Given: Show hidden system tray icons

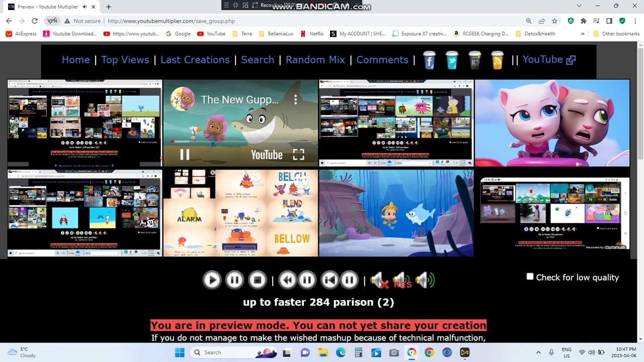Looking at the screenshot, I should coord(538,352).
